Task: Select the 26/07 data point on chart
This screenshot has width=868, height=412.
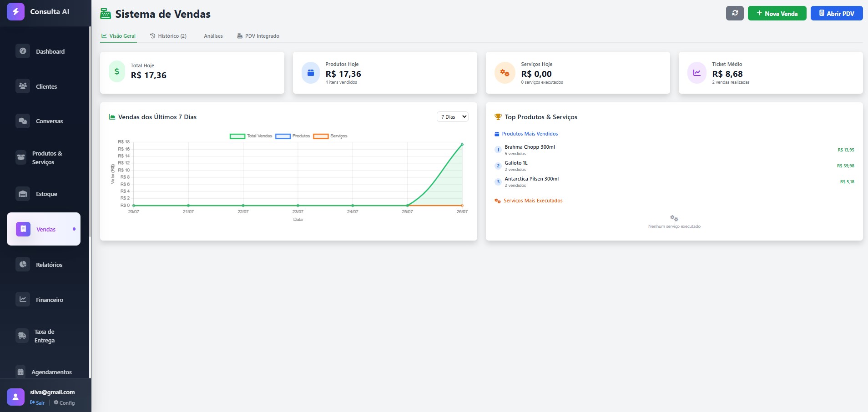Action: pyautogui.click(x=462, y=145)
